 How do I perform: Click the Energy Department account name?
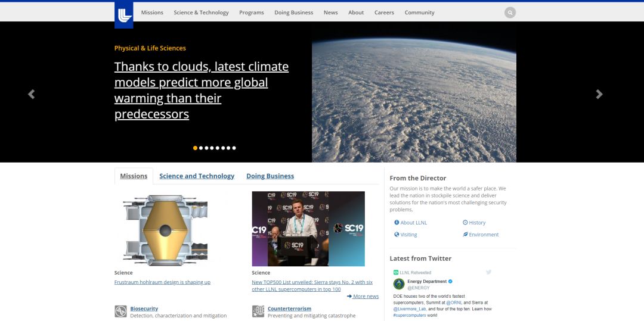click(427, 281)
